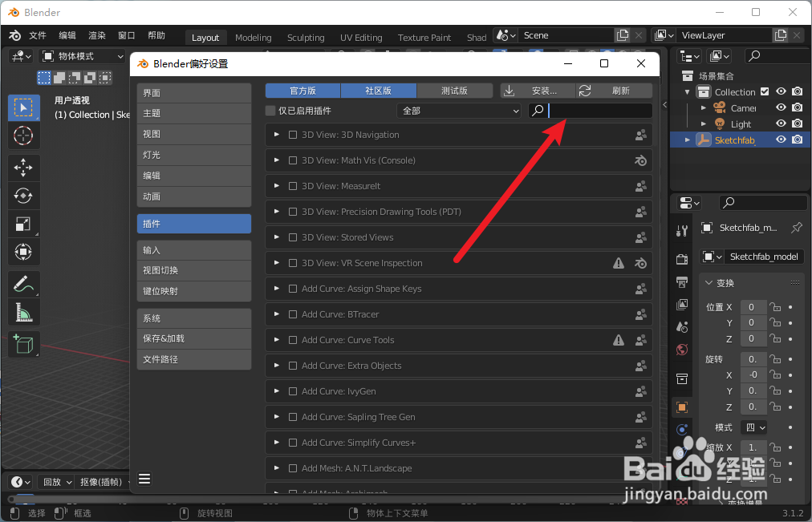Screen dimensions: 812x522
Task: Select the Select Box tool in toolbar
Action: 23,107
